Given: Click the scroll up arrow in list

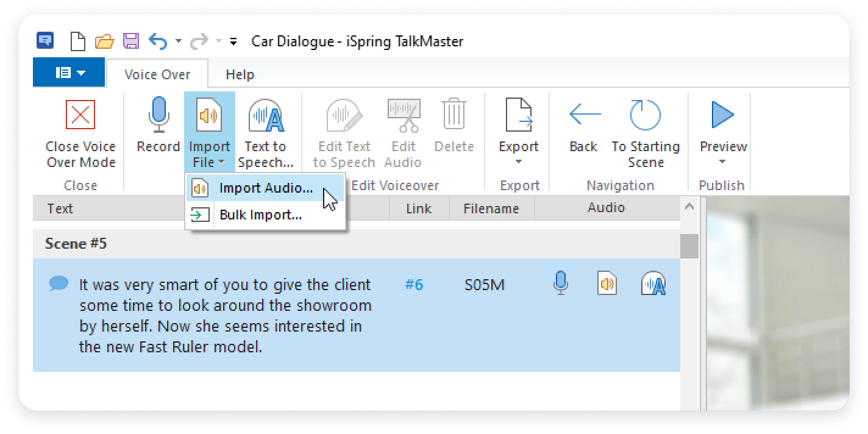Looking at the screenshot, I should pos(689,208).
